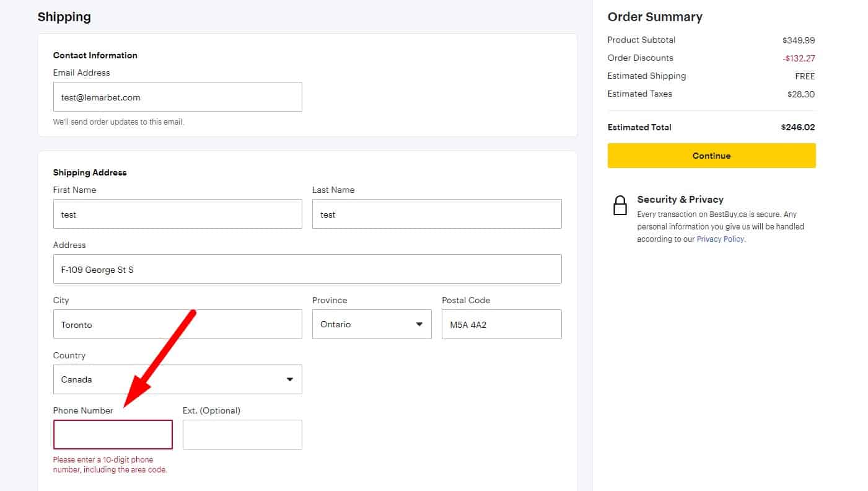Click the Security & Privacy lock icon
This screenshot has height=491, width=868.
pos(620,205)
